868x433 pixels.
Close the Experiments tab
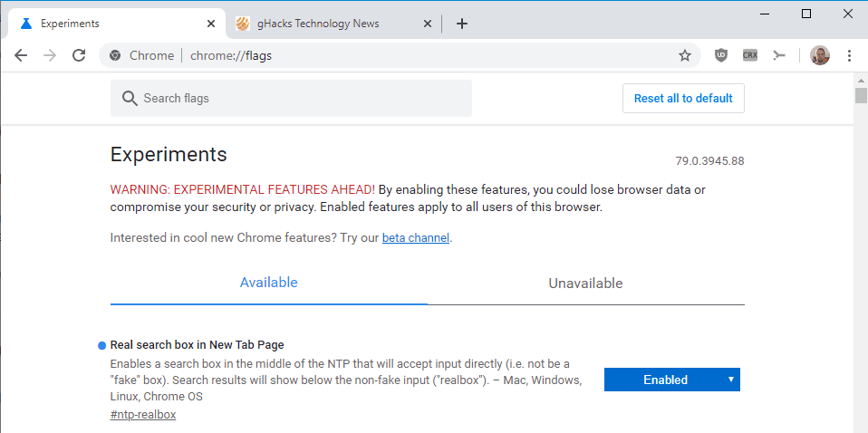[x=211, y=24]
